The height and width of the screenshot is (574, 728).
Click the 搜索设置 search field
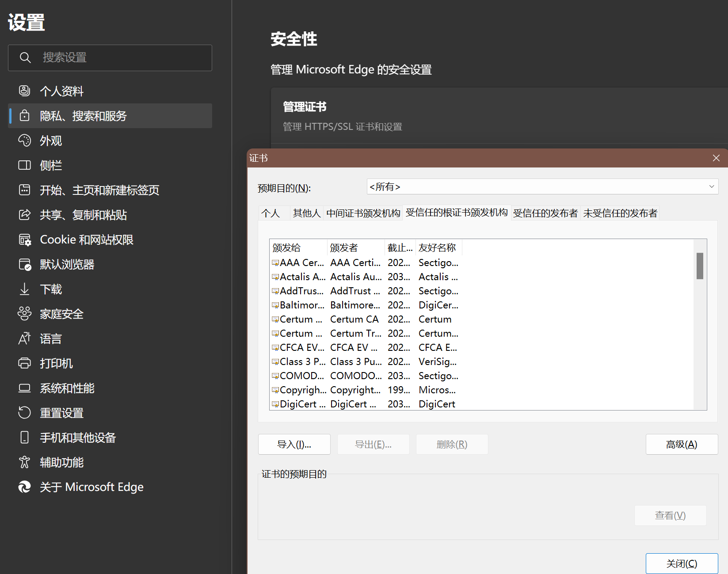(110, 57)
